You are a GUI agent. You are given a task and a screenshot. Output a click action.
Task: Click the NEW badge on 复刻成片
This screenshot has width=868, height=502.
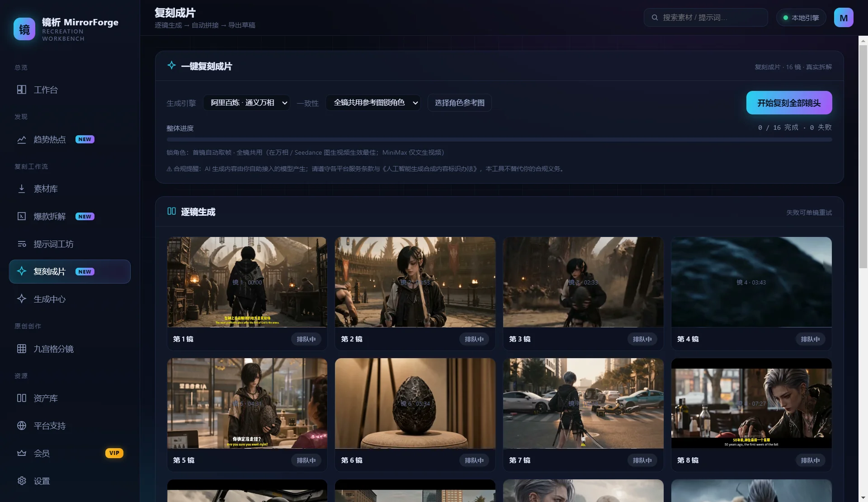pos(85,271)
